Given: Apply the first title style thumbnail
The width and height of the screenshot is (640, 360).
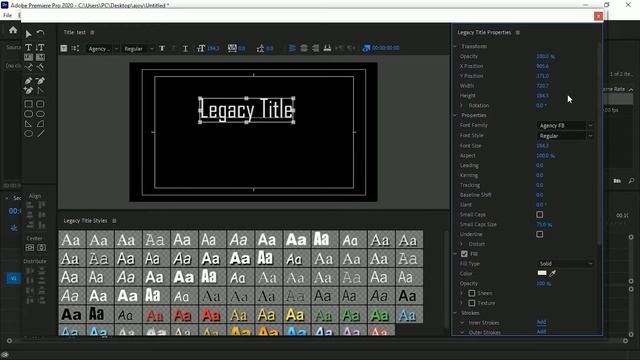Looking at the screenshot, I should (x=72, y=240).
